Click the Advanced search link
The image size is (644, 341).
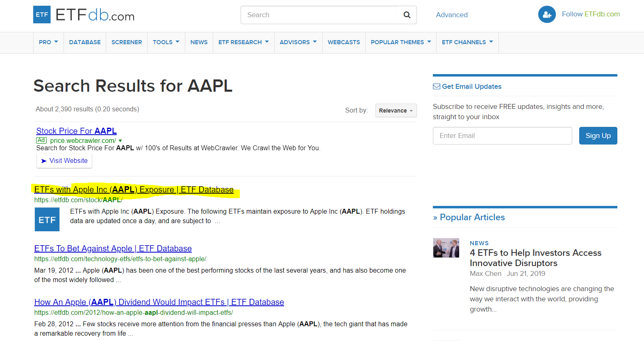pos(452,15)
